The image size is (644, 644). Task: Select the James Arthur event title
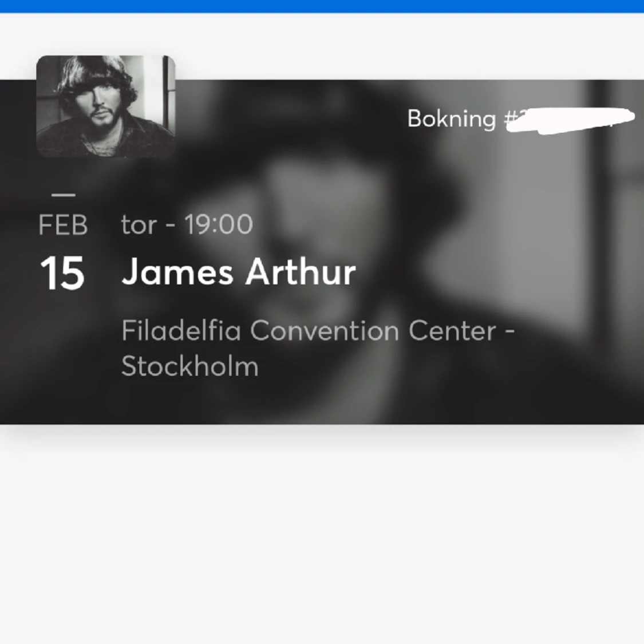(238, 272)
